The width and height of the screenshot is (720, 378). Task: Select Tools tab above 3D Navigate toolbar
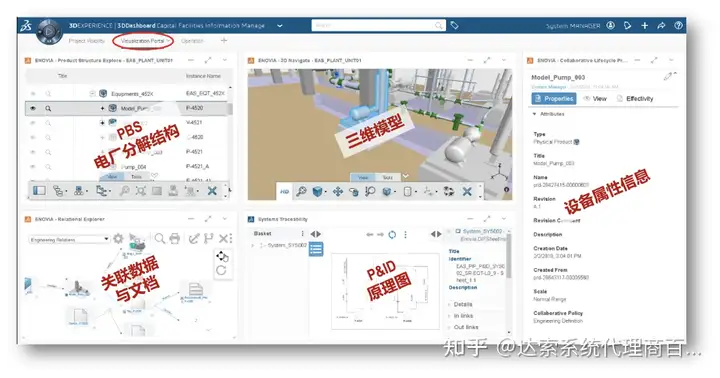tap(388, 177)
